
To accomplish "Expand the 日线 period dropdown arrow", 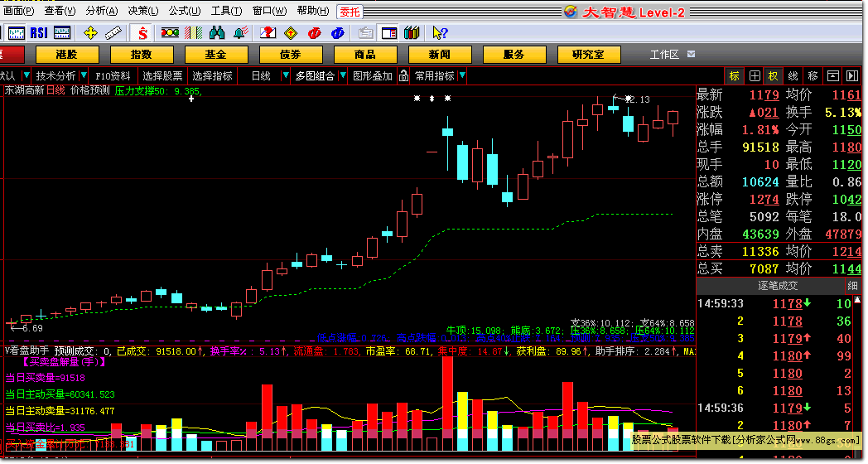I will (286, 75).
